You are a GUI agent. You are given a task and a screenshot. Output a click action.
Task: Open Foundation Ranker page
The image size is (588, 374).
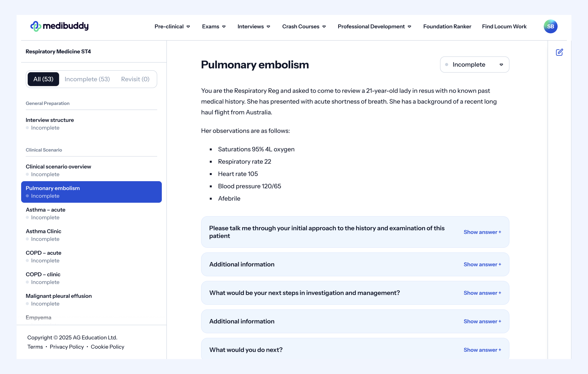click(x=447, y=26)
